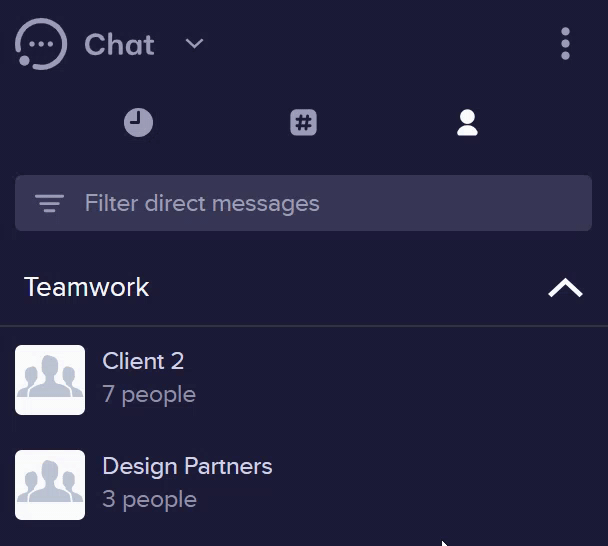Switch to the channels hashtag tab
The width and height of the screenshot is (608, 546).
click(x=303, y=123)
